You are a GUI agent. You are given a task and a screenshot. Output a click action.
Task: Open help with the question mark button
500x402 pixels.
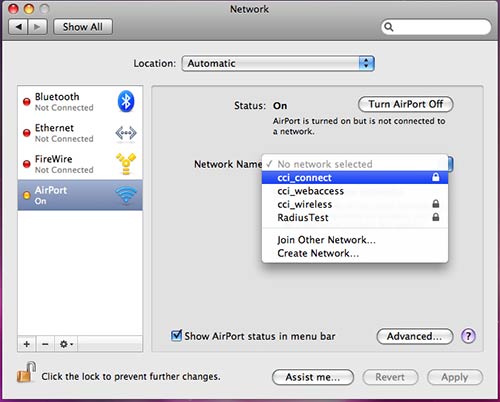pyautogui.click(x=468, y=336)
